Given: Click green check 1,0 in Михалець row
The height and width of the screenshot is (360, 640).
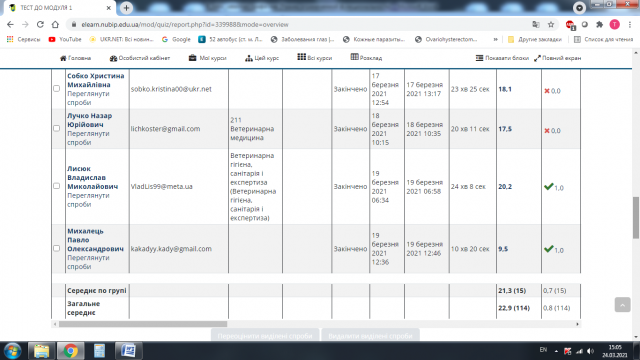Looking at the screenshot, I should [x=554, y=249].
